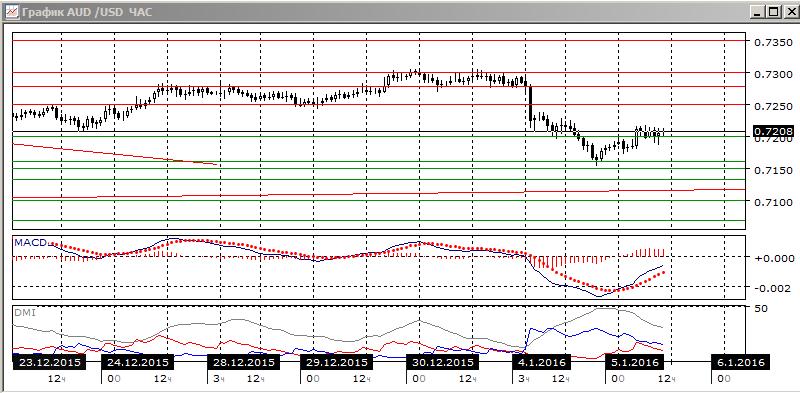Click the DMI scale value 50
Image resolution: width=800 pixels, height=393 pixels.
click(x=760, y=309)
